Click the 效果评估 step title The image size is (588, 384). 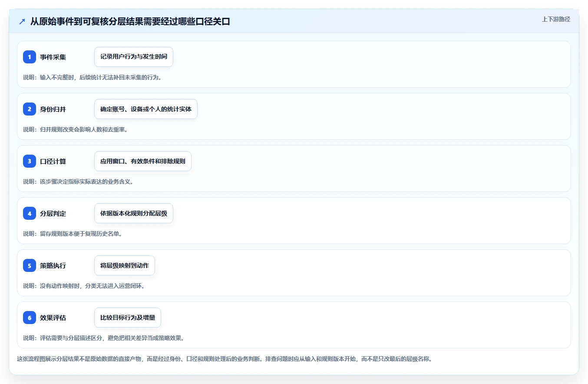53,318
